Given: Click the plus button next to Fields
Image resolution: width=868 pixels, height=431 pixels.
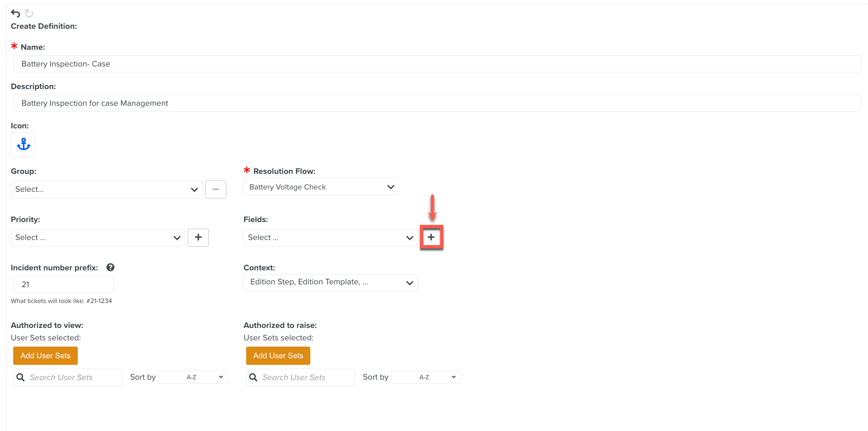Looking at the screenshot, I should click(x=431, y=237).
